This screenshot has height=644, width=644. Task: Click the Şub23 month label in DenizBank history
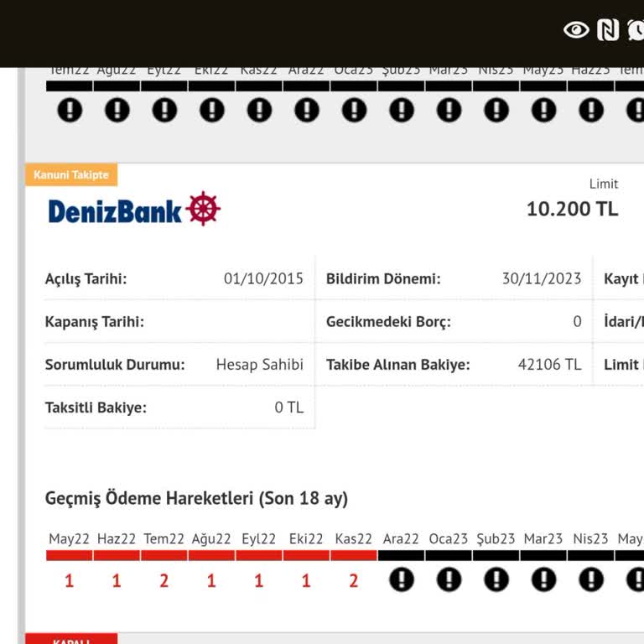coord(496,538)
